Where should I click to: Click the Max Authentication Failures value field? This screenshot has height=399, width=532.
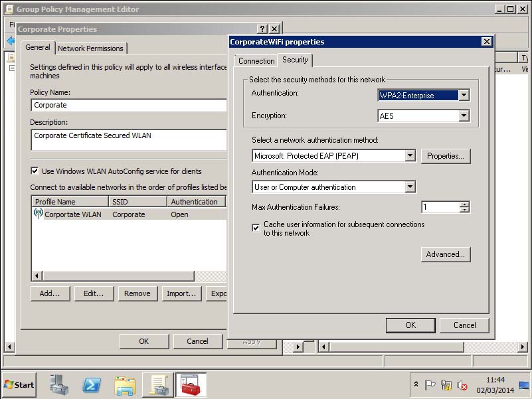pyautogui.click(x=440, y=207)
